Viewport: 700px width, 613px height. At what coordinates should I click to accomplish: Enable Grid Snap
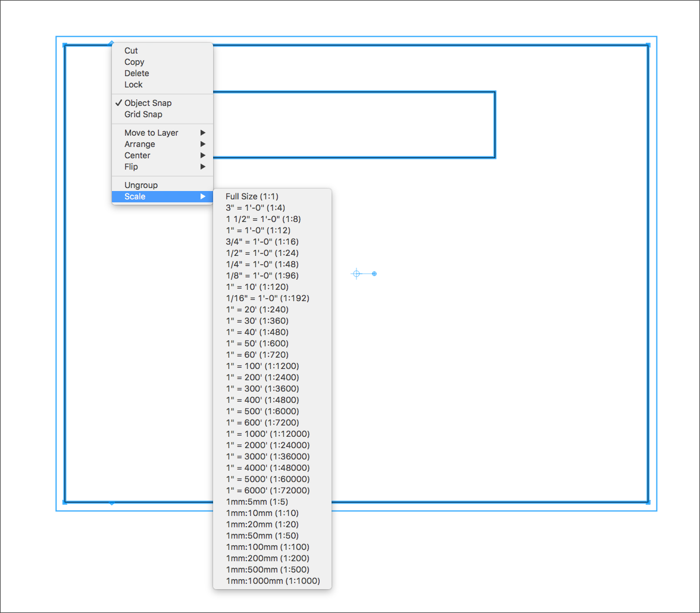click(143, 114)
